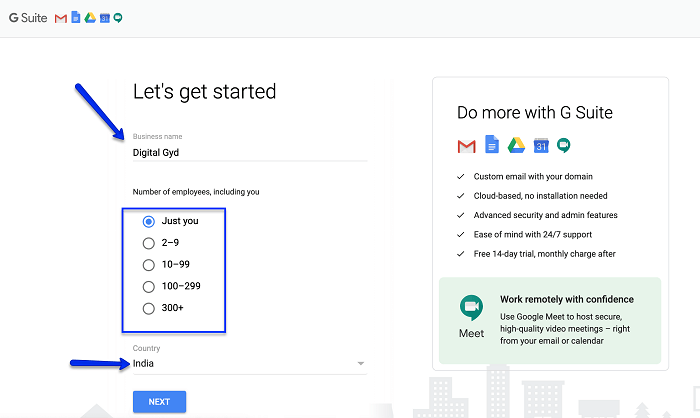700x418 pixels.
Task: Click the Calendar icon in G Suite card
Action: 541,145
